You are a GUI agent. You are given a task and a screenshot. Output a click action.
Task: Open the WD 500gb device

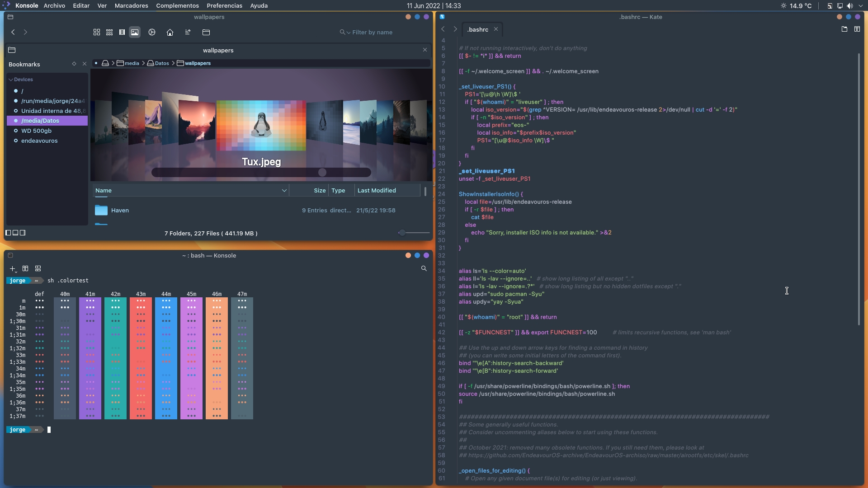click(38, 131)
